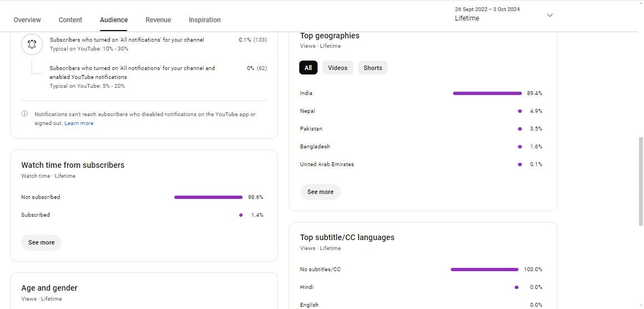The width and height of the screenshot is (644, 309).
Task: Click the notification bell icon
Action: [32, 44]
